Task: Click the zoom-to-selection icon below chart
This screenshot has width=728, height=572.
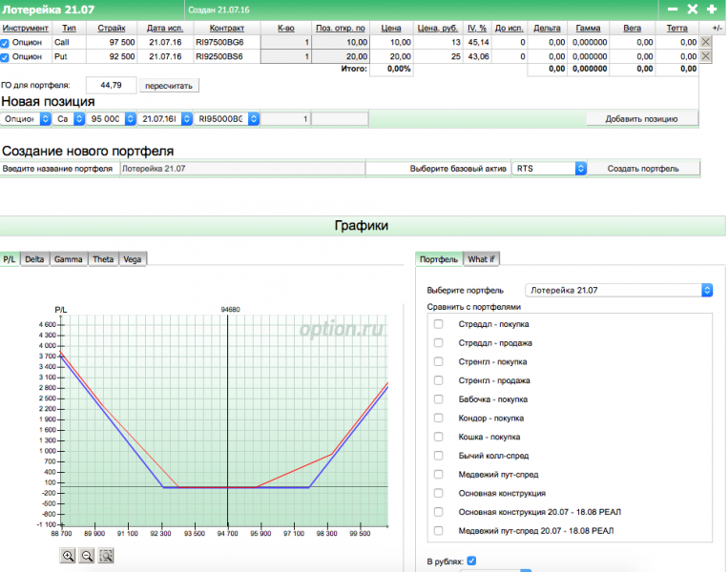Action: pyautogui.click(x=106, y=557)
